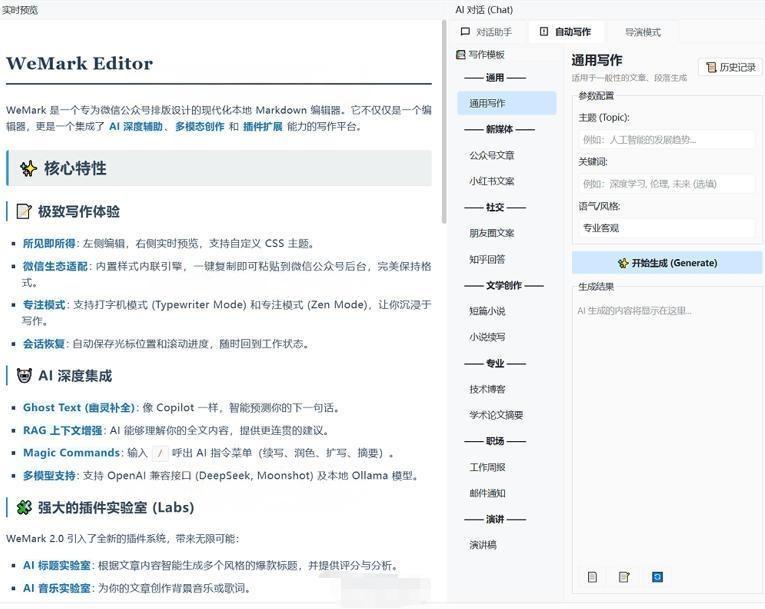Click the memo emoji before 极致写作体验
This screenshot has width=765, height=609.
[x=24, y=211]
